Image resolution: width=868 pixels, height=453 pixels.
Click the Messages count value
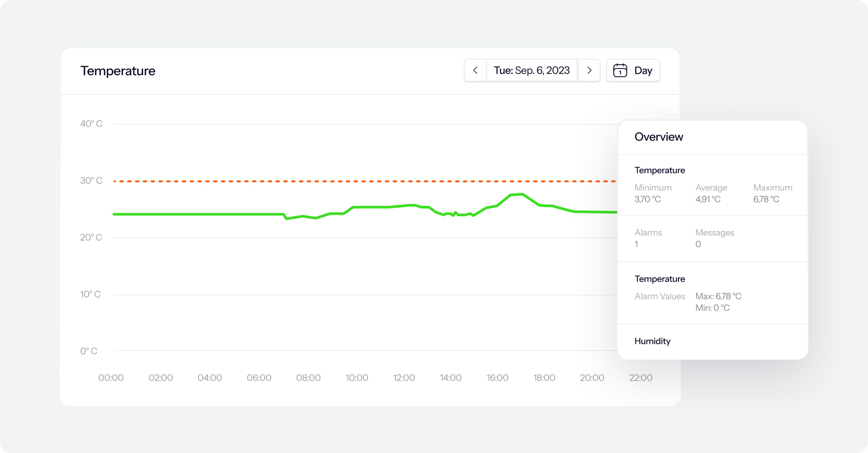click(x=698, y=244)
